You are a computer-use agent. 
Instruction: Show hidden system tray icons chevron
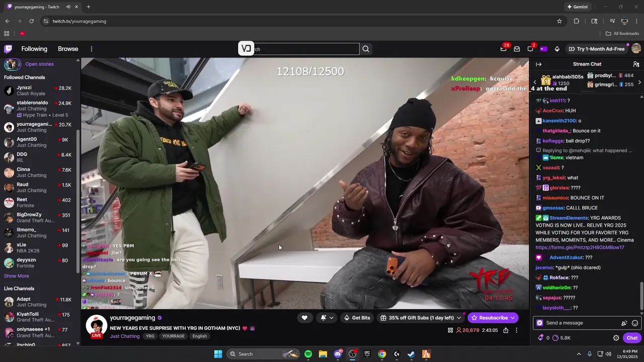point(579,354)
